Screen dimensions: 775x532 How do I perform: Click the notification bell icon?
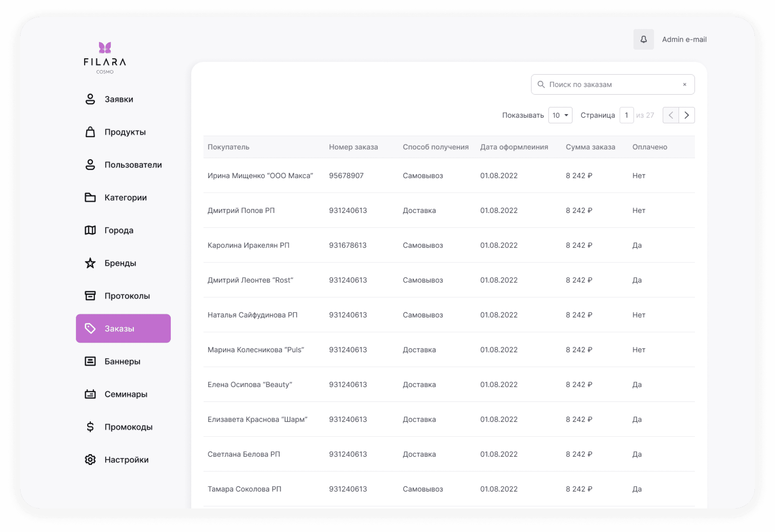point(643,39)
